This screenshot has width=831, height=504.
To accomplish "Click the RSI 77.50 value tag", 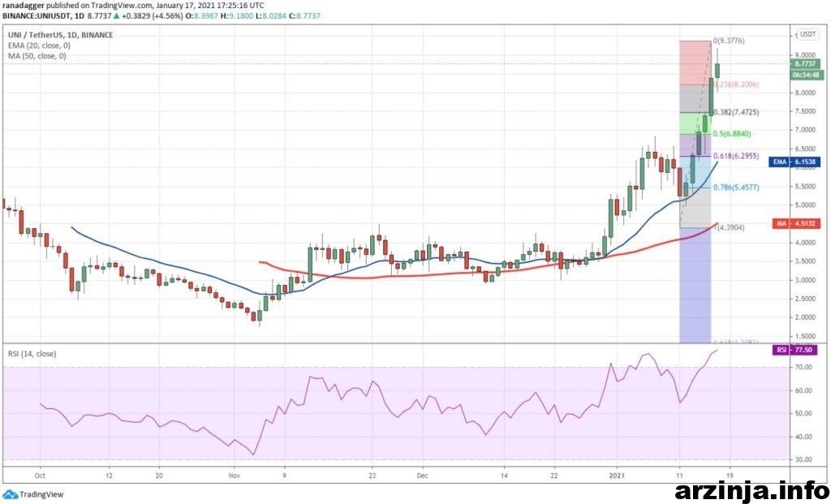I will pyautogui.click(x=793, y=350).
